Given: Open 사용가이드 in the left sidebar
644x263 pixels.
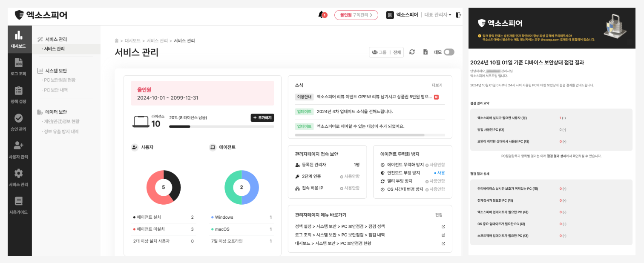Looking at the screenshot, I should point(19,206).
